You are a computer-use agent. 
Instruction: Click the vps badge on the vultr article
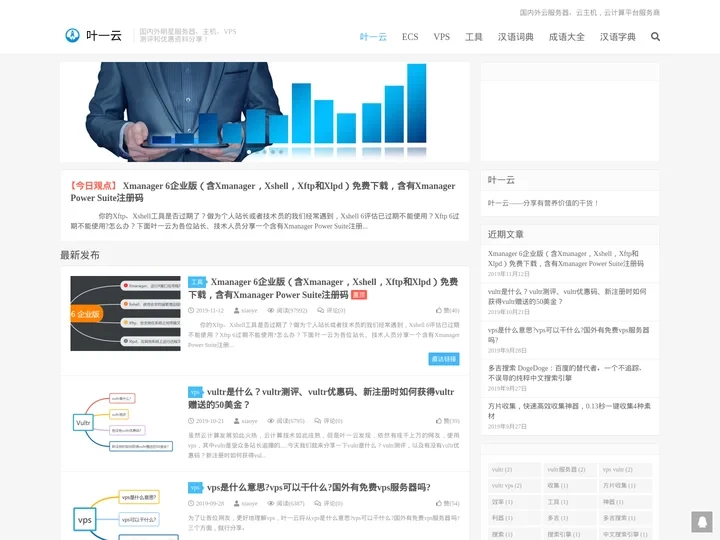pyautogui.click(x=195, y=392)
